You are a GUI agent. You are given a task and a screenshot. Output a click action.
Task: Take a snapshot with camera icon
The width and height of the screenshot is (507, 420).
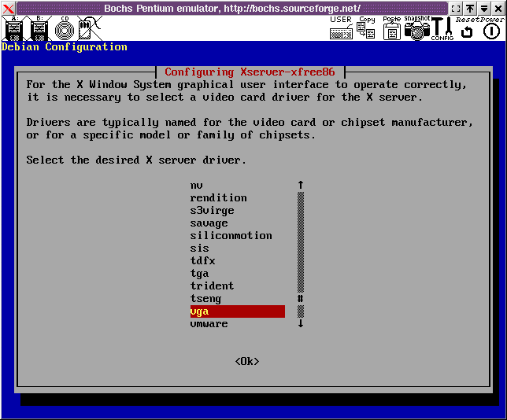click(416, 29)
